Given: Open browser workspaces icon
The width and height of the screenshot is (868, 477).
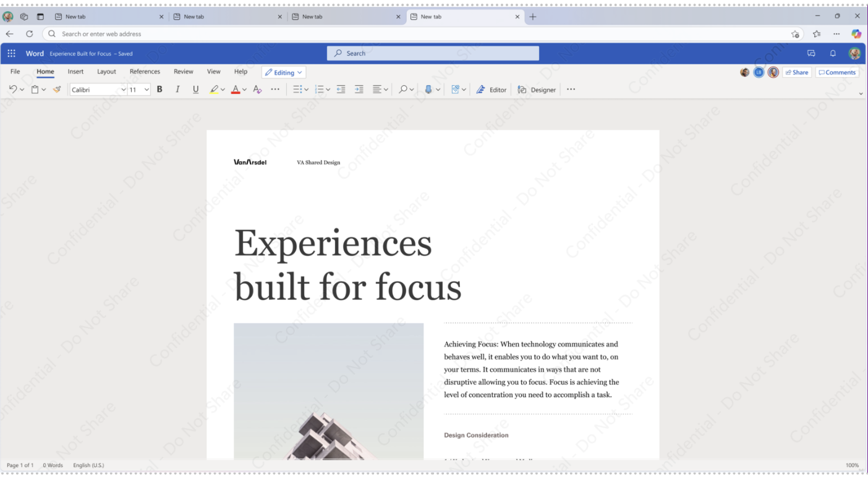Looking at the screenshot, I should 24,17.
